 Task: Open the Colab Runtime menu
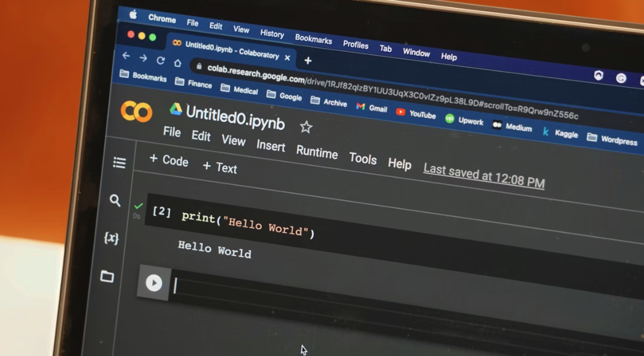[x=316, y=152]
